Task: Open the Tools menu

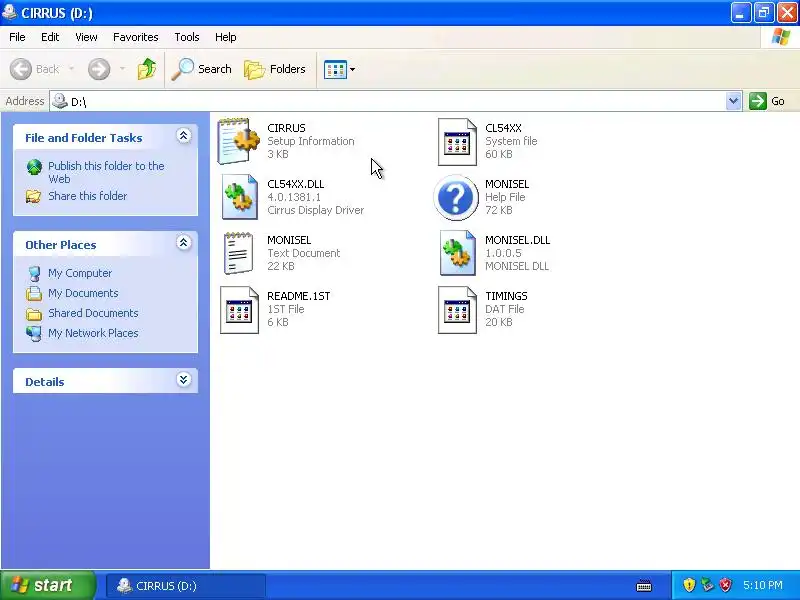Action: pyautogui.click(x=187, y=37)
